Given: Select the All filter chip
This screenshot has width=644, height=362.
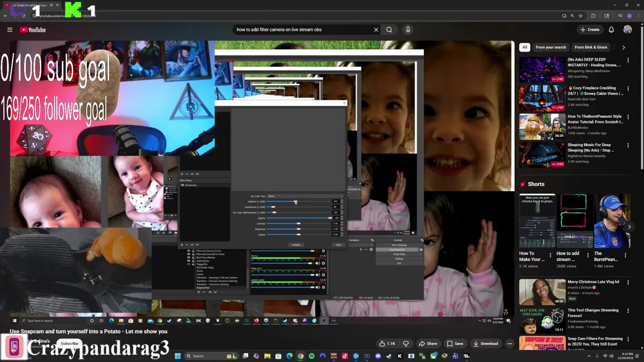Looking at the screenshot, I should [524, 47].
